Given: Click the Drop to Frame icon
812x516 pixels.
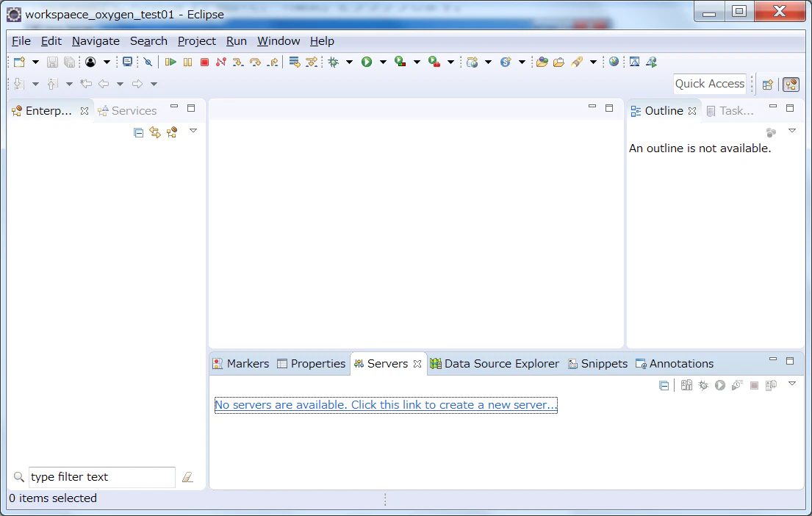Looking at the screenshot, I should [295, 62].
